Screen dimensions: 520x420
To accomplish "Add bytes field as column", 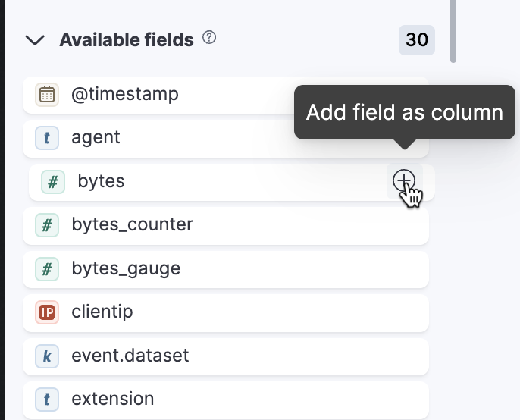I will [x=404, y=181].
